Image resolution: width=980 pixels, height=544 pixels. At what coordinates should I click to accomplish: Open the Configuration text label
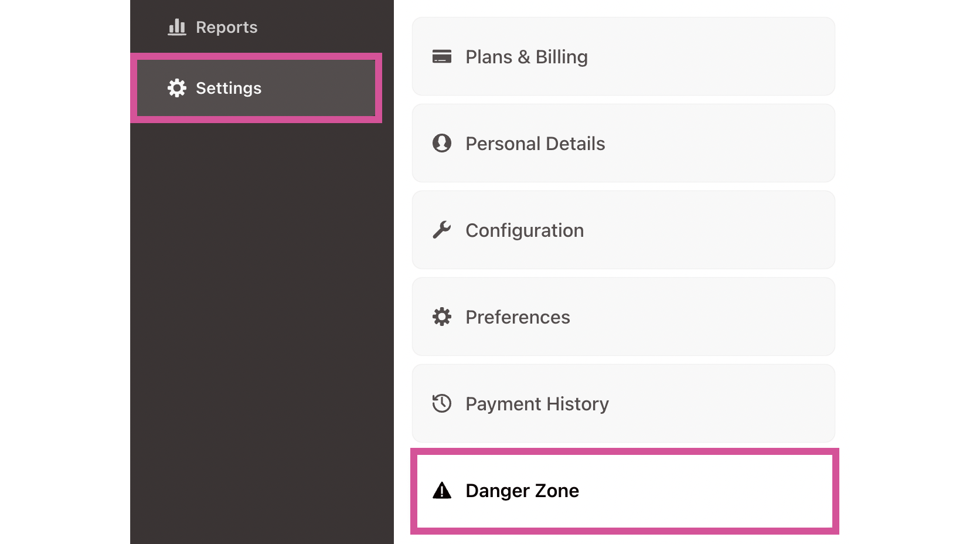tap(525, 230)
